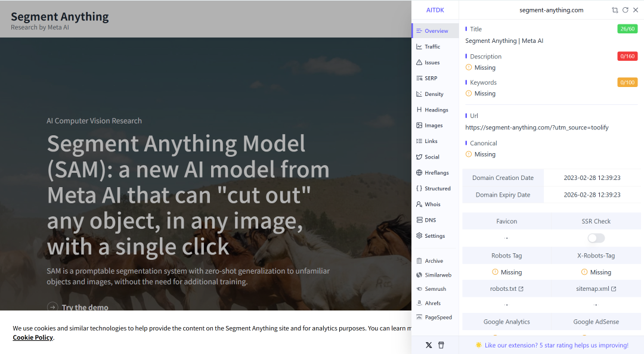Click the Favicon header cell
This screenshot has height=354, width=644.
click(x=506, y=221)
